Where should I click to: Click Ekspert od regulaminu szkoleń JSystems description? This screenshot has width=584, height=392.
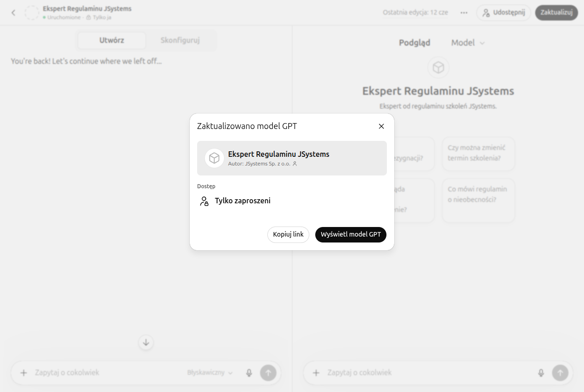pos(438,106)
